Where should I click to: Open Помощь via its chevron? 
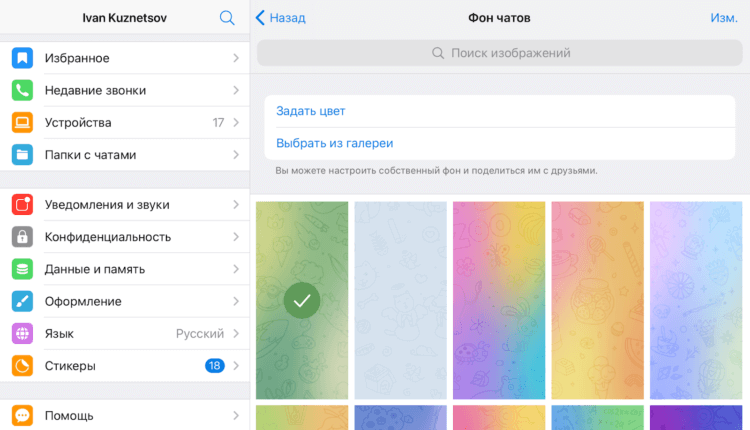[x=236, y=416]
